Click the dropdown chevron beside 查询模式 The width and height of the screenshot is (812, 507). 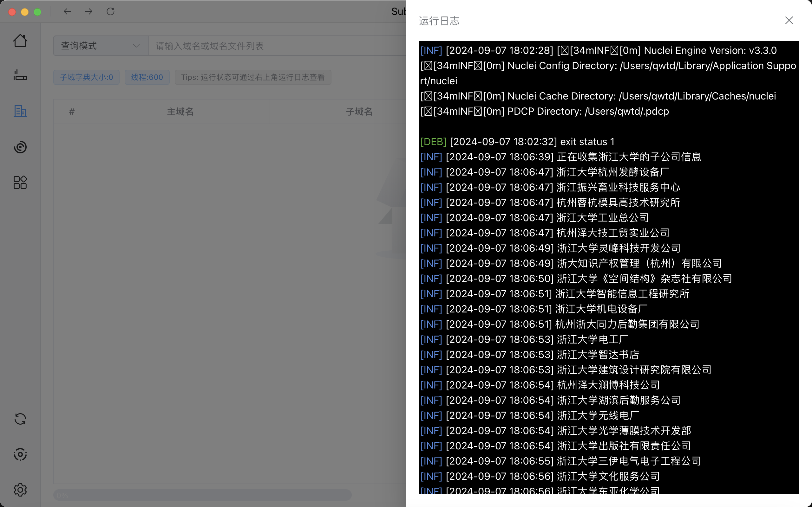coord(136,46)
